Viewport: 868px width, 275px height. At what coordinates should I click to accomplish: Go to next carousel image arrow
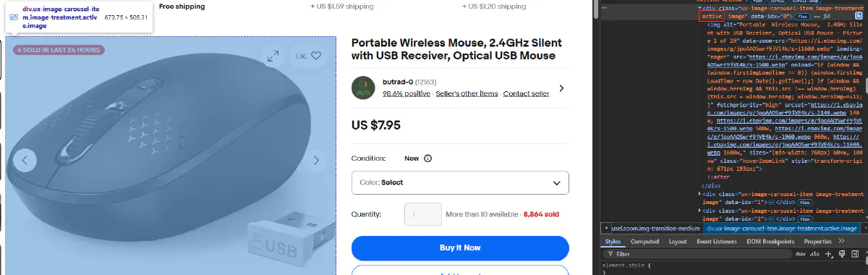click(x=315, y=161)
